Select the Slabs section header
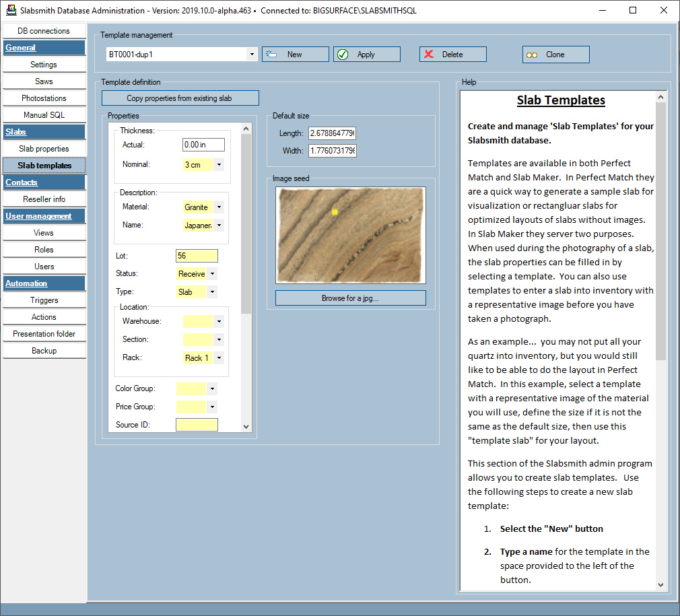 click(44, 132)
